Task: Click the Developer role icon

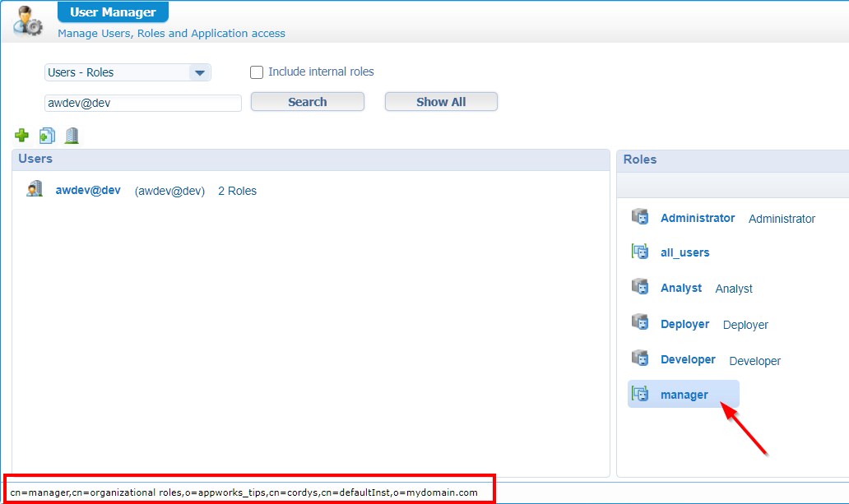Action: pyautogui.click(x=639, y=358)
